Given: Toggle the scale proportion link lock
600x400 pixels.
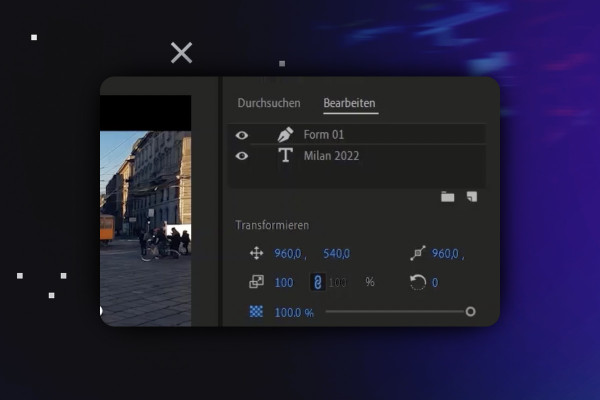Looking at the screenshot, I should [x=317, y=282].
